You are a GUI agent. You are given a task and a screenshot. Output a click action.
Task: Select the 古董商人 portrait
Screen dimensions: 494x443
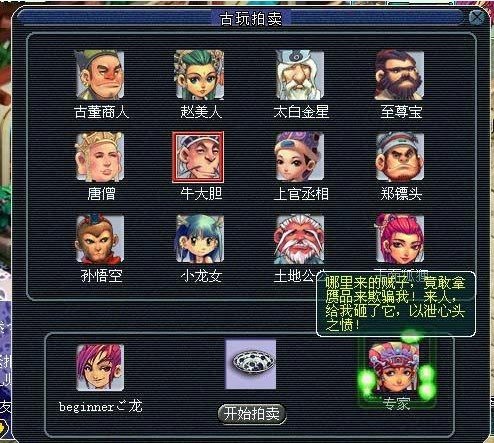(x=100, y=75)
